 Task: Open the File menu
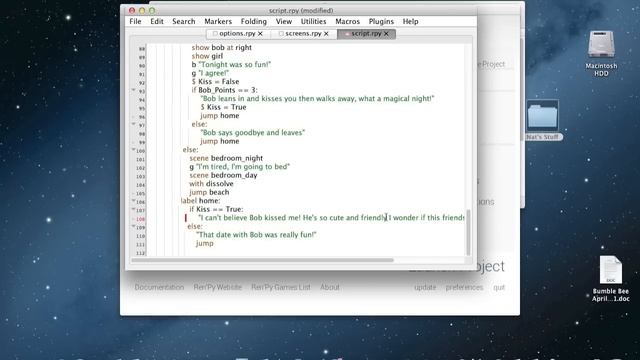(x=135, y=21)
